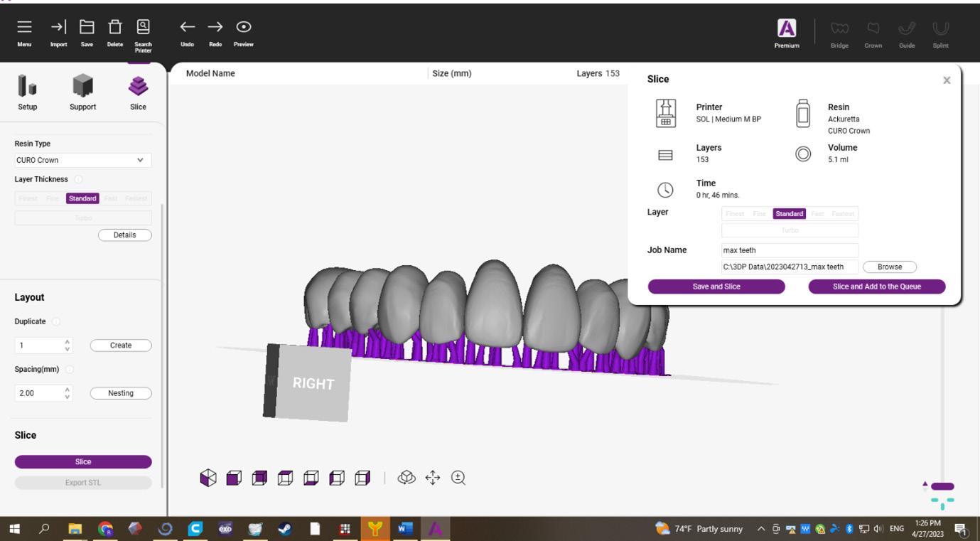Switch to top face cube view
This screenshot has width=980, height=541.
tap(285, 478)
